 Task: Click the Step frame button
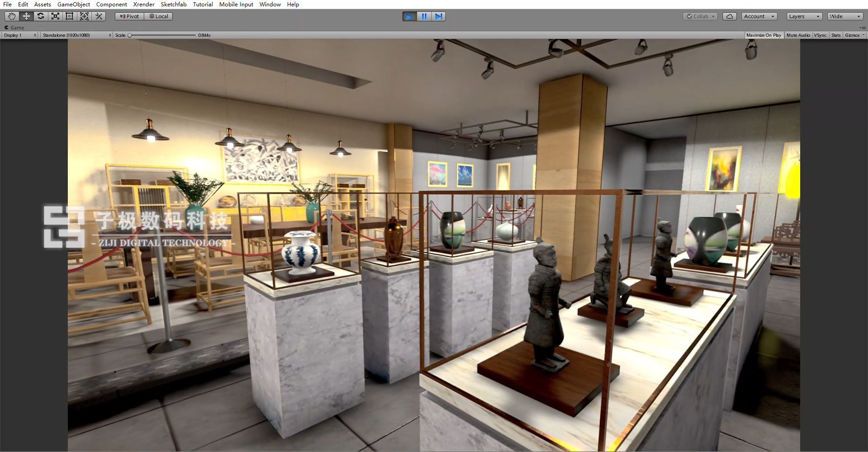pyautogui.click(x=439, y=16)
